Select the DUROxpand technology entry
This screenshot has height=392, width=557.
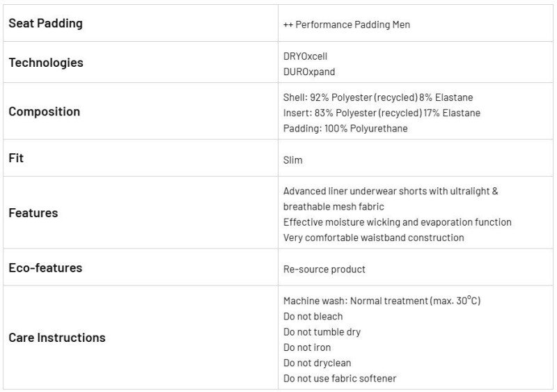tap(309, 72)
